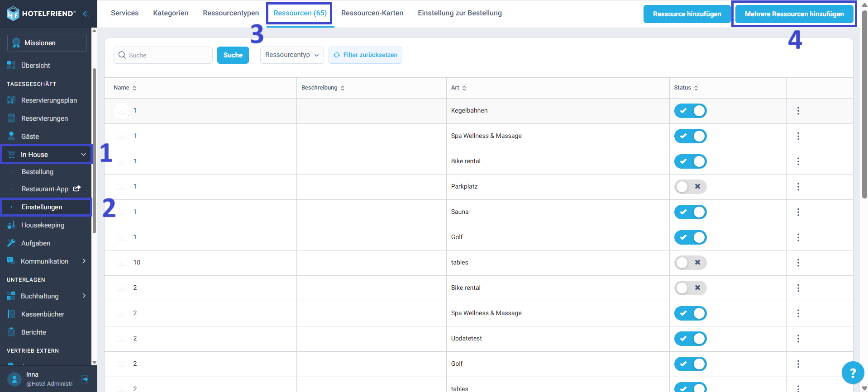Open three-dot menu for Sauna row

coord(798,212)
